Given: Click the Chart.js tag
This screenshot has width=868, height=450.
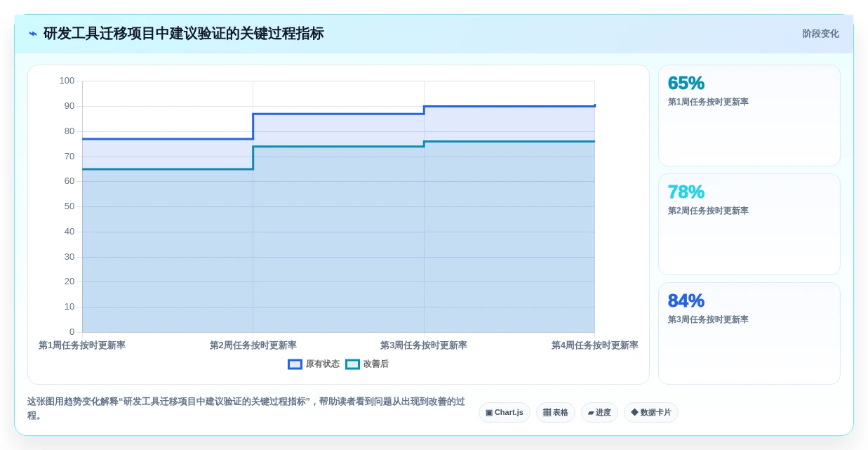Looking at the screenshot, I should [x=505, y=413].
